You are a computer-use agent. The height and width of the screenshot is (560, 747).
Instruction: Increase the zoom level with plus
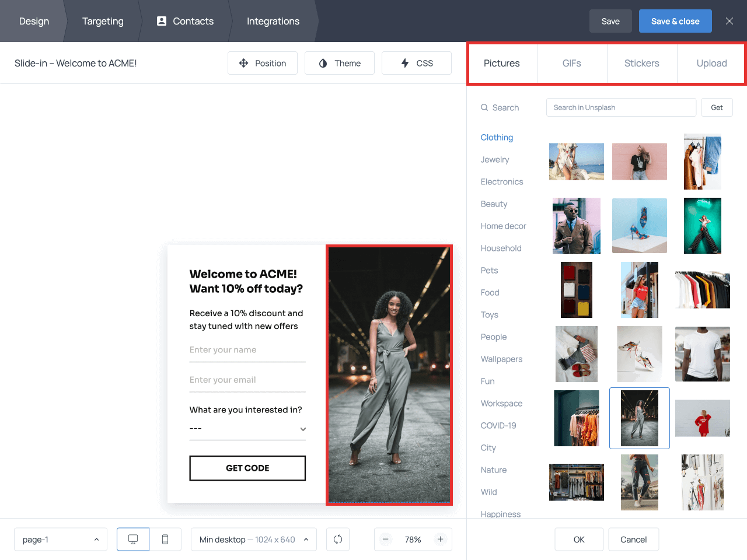[x=440, y=539]
